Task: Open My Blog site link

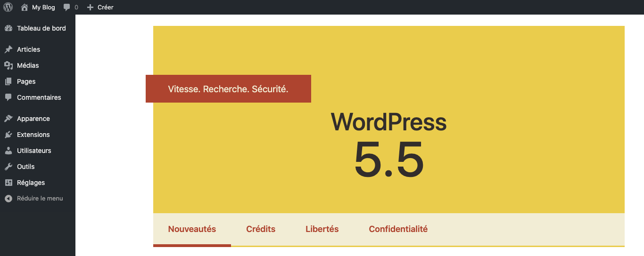Action: pos(43,8)
